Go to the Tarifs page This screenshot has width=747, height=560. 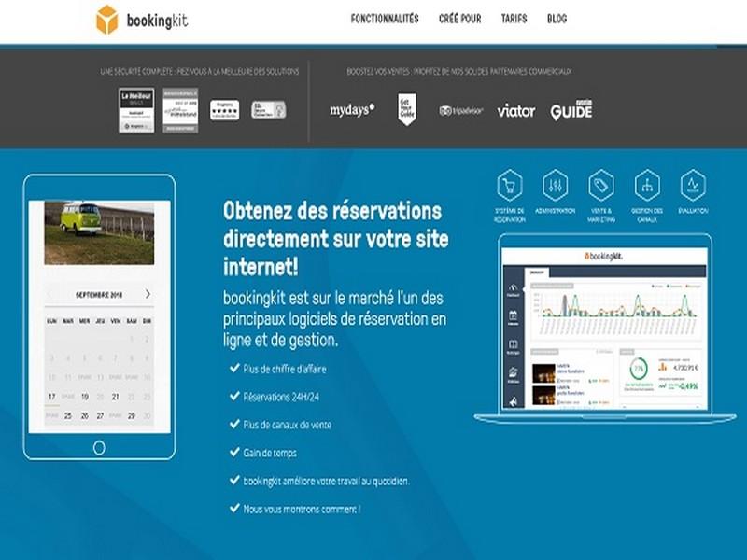tap(514, 19)
